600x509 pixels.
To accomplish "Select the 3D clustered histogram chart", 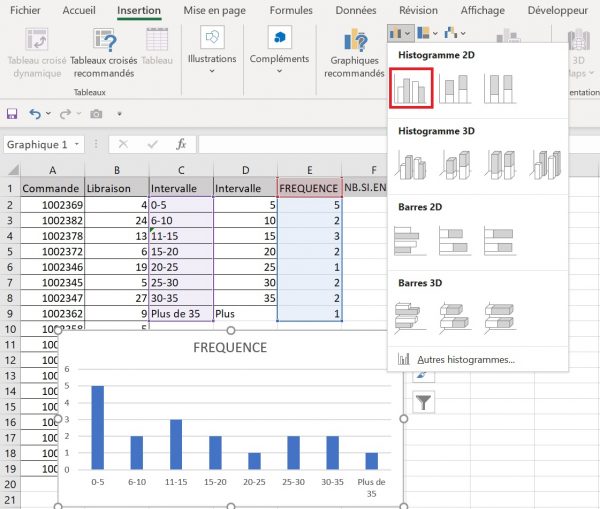I will (412, 164).
